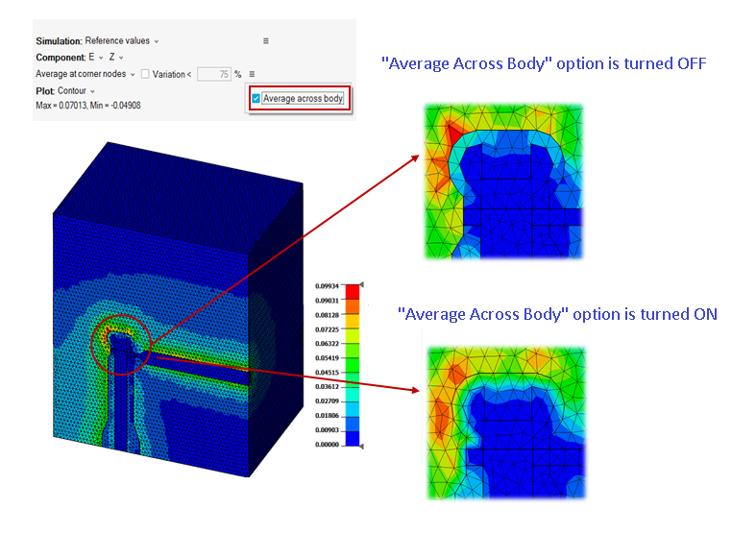The height and width of the screenshot is (534, 756).
Task: Uncheck the Average across body checkbox
Action: (x=256, y=98)
